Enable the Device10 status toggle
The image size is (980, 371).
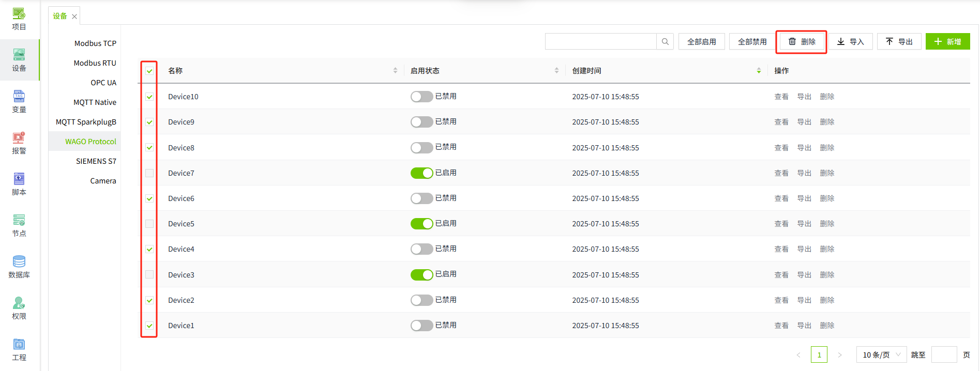click(421, 97)
